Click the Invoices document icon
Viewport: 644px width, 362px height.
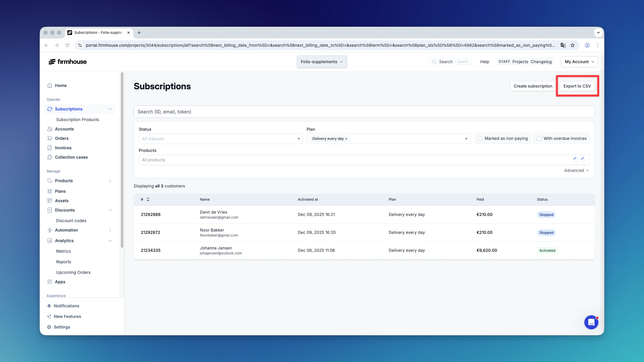tap(50, 148)
